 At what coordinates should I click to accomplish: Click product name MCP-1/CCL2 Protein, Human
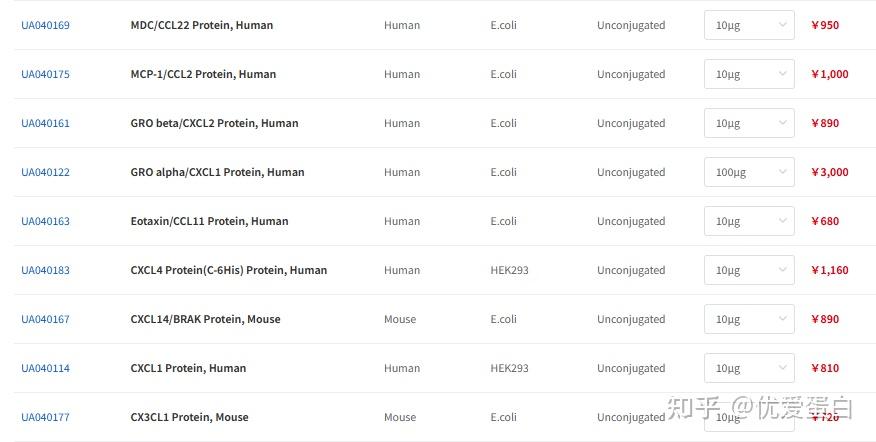pos(203,74)
